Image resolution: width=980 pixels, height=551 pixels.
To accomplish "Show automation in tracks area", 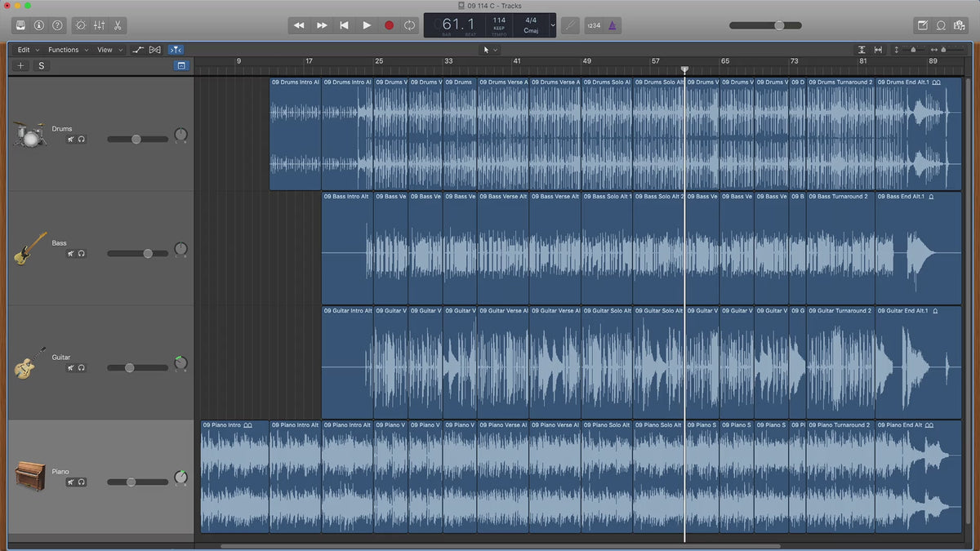I will (138, 50).
